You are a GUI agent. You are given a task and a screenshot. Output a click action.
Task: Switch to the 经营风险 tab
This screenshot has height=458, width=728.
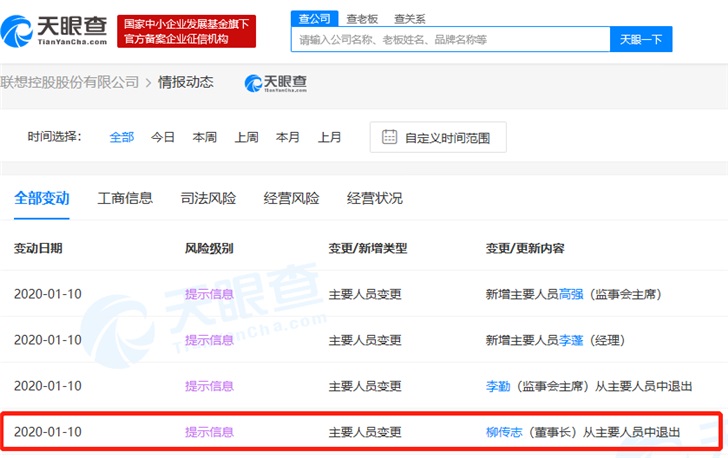(x=291, y=198)
